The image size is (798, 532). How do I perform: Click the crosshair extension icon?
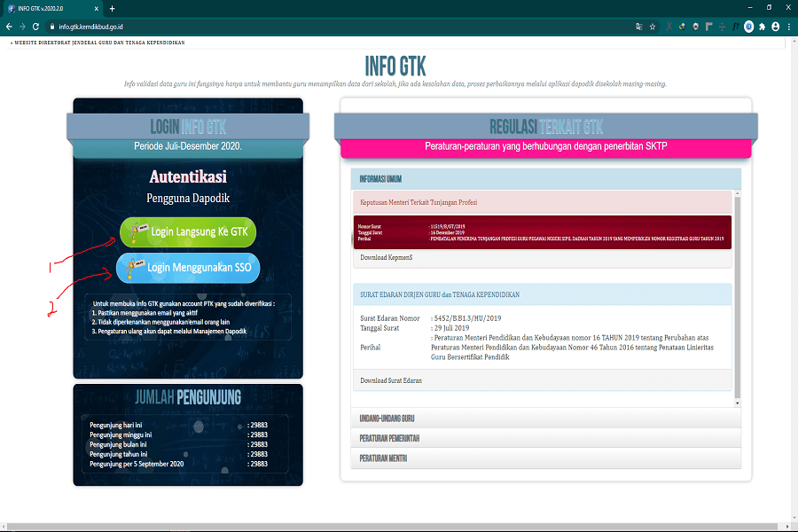722,27
